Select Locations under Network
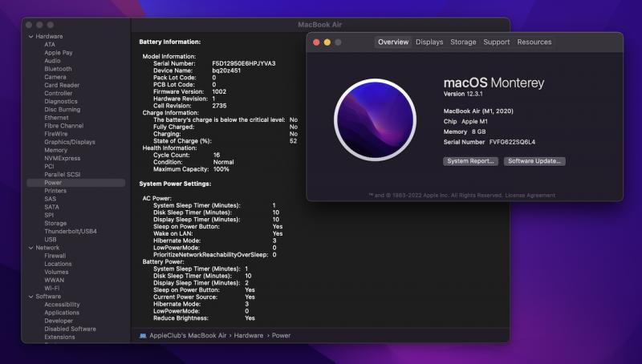The height and width of the screenshot is (364, 642). [x=58, y=265]
